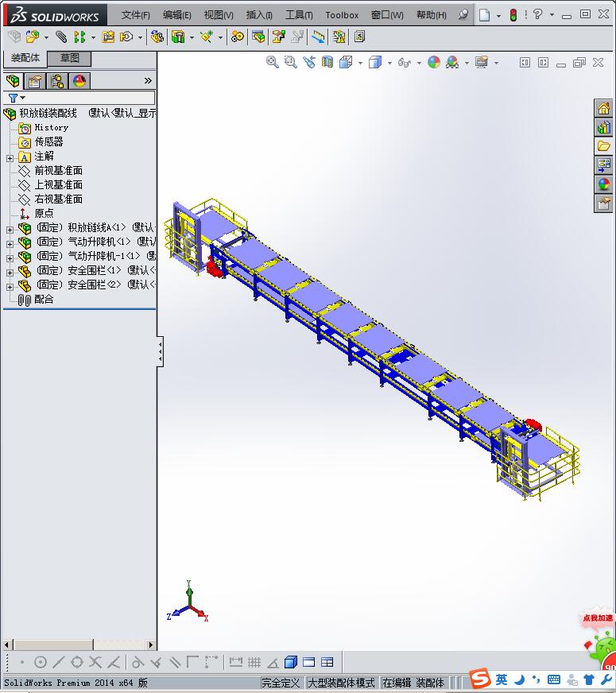Image resolution: width=616 pixels, height=693 pixels.
Task: Toggle the single viewport layout button
Action: point(309,662)
